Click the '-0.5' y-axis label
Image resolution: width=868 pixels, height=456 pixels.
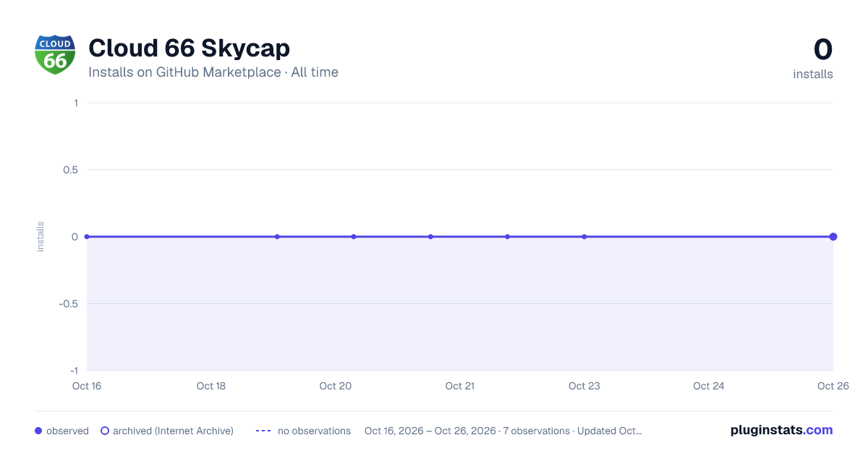69,304
